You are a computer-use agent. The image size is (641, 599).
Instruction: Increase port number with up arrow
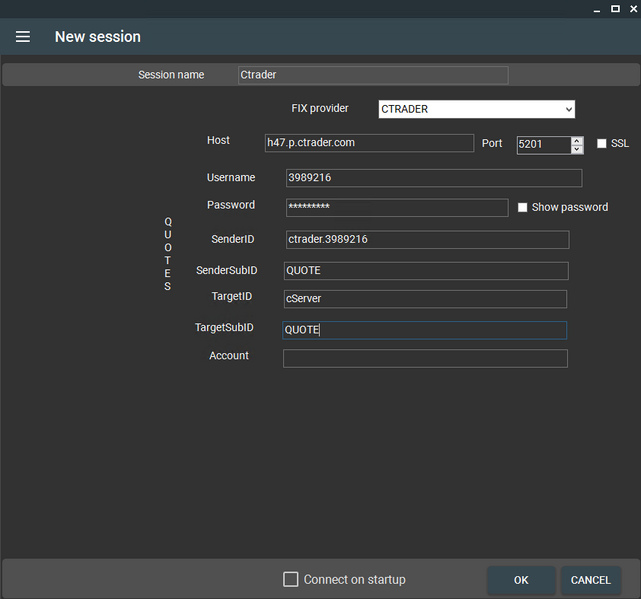[577, 140]
